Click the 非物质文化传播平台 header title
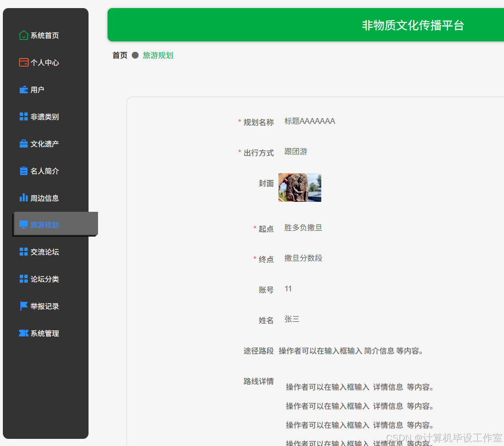This screenshot has height=446, width=504. (x=413, y=25)
